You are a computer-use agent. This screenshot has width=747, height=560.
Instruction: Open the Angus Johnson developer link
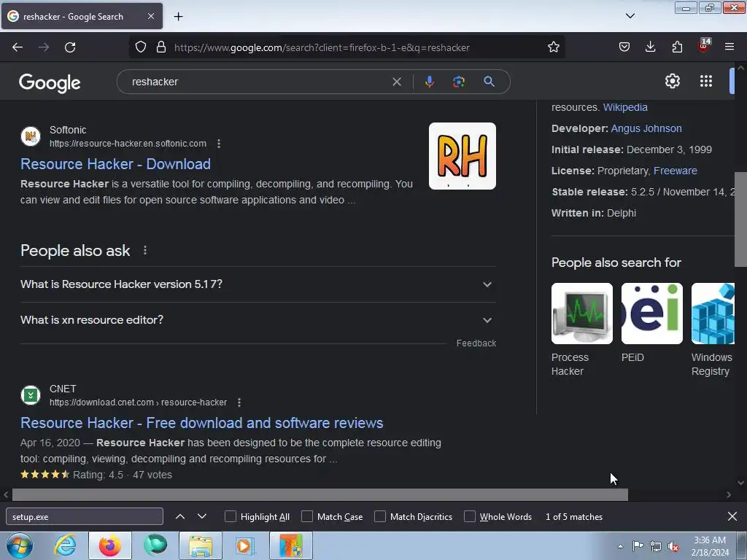tap(646, 128)
